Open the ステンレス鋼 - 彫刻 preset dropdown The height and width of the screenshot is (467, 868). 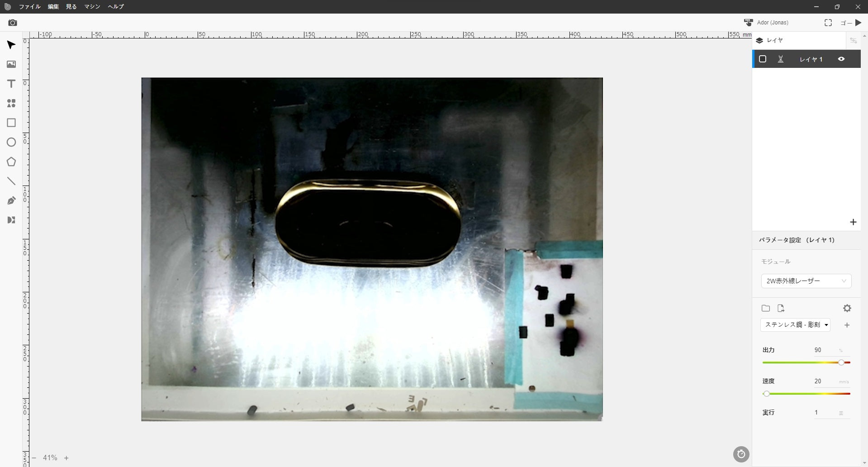tap(795, 325)
